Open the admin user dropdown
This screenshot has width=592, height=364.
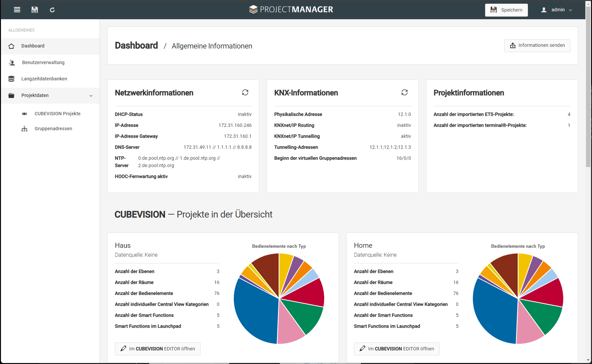[x=557, y=10]
